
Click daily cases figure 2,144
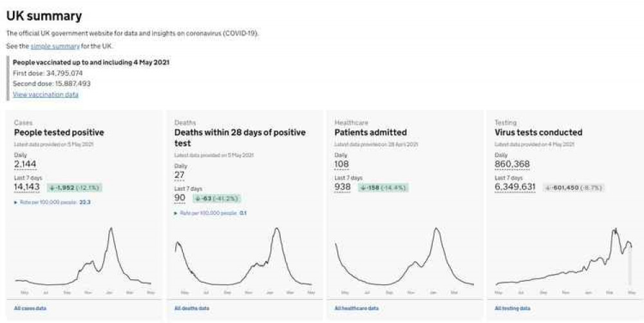point(26,164)
